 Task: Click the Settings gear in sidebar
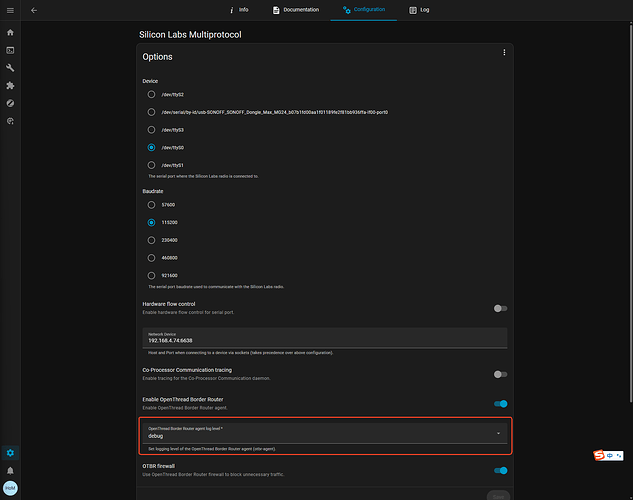[x=10, y=453]
